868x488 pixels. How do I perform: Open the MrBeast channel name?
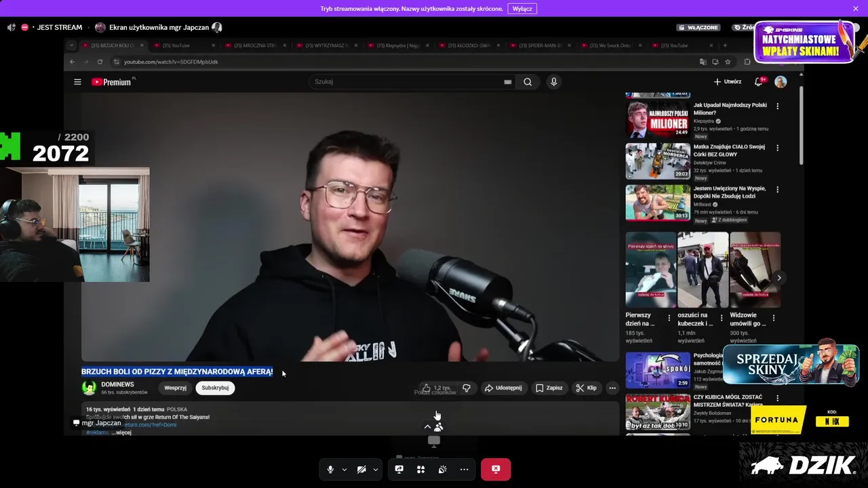701,204
